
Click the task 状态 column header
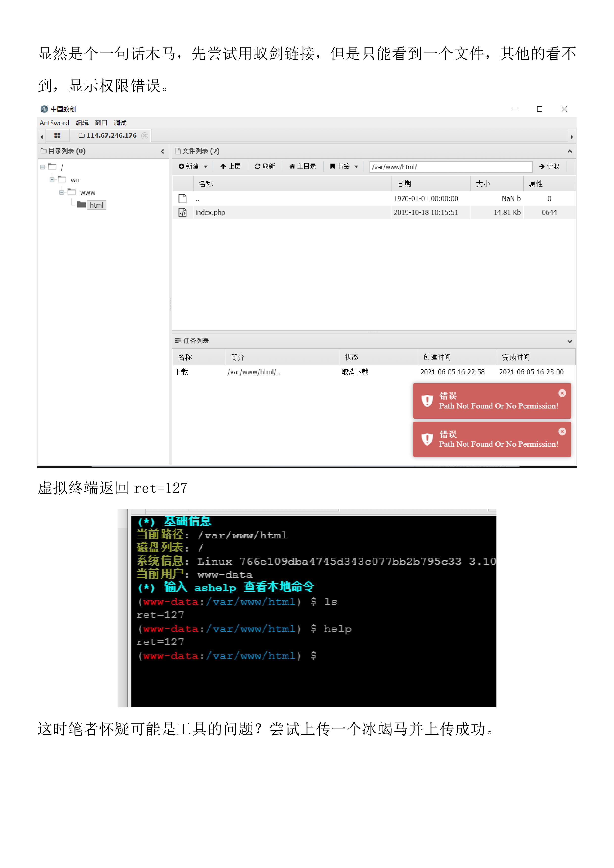pos(378,357)
